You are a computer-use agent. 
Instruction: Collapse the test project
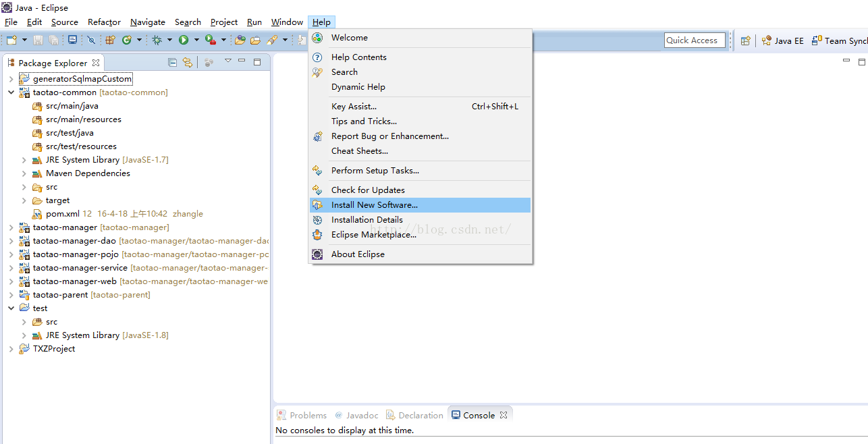tap(11, 308)
